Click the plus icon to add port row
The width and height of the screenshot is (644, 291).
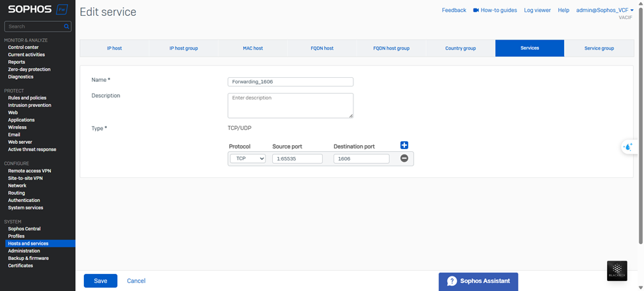[x=404, y=145]
